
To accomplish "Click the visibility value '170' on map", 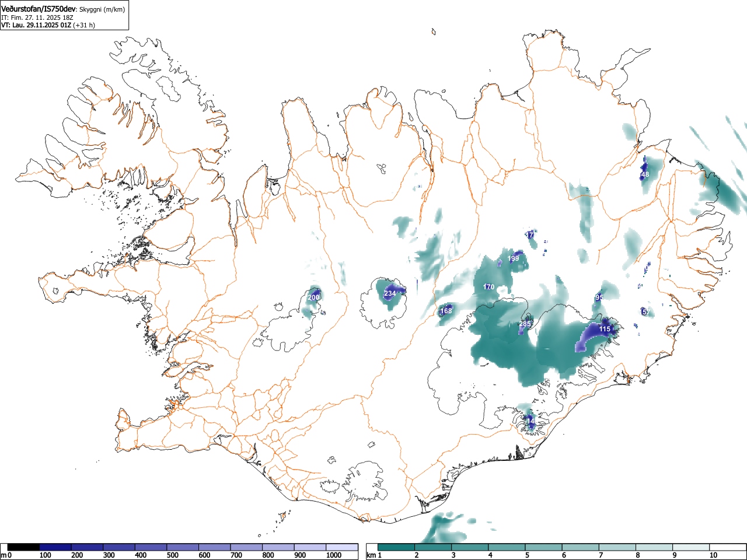I will click(x=489, y=287).
